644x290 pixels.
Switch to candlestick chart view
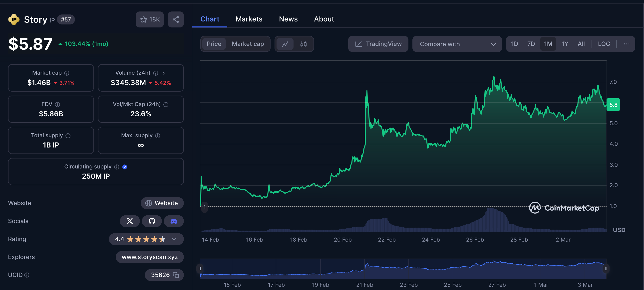point(303,44)
